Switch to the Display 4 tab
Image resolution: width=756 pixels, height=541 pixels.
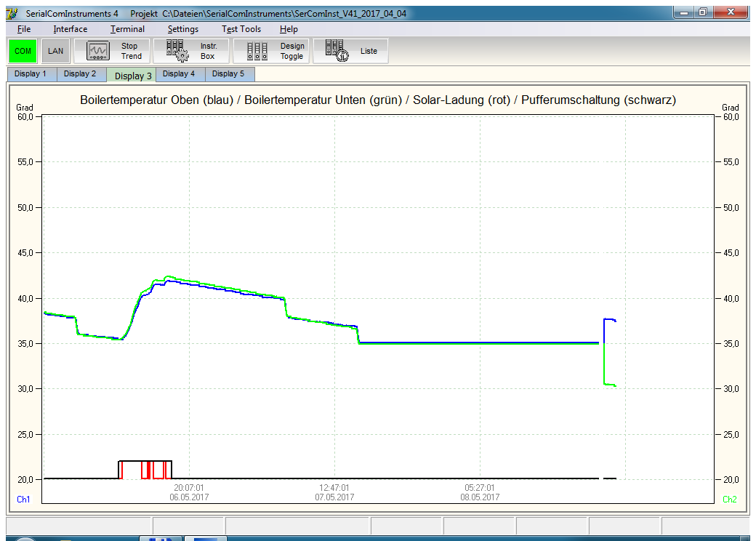[180, 73]
